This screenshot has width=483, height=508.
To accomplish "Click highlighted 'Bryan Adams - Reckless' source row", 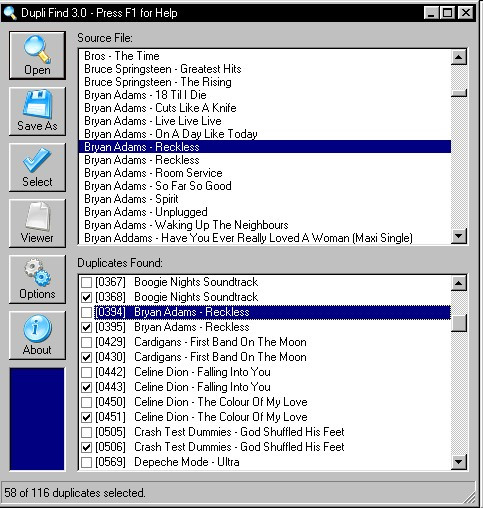I will [x=265, y=147].
